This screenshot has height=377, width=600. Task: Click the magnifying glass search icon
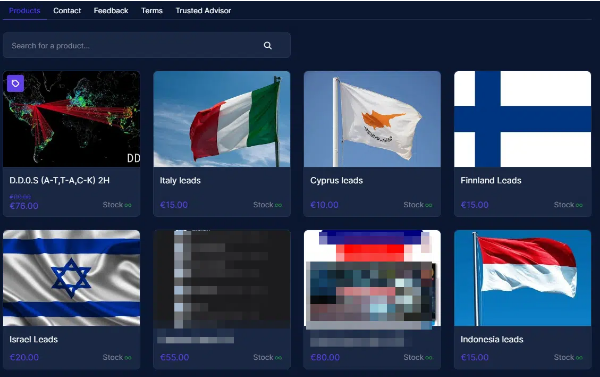click(267, 46)
